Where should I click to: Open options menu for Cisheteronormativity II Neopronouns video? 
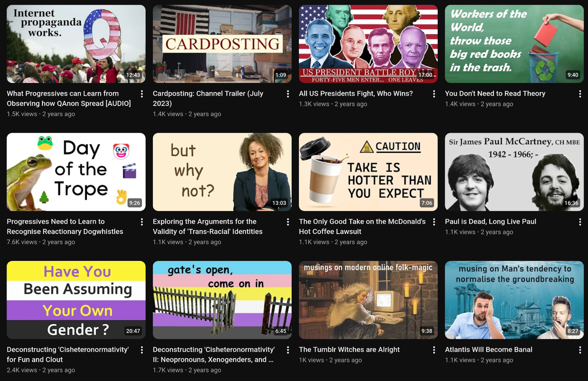coord(288,350)
